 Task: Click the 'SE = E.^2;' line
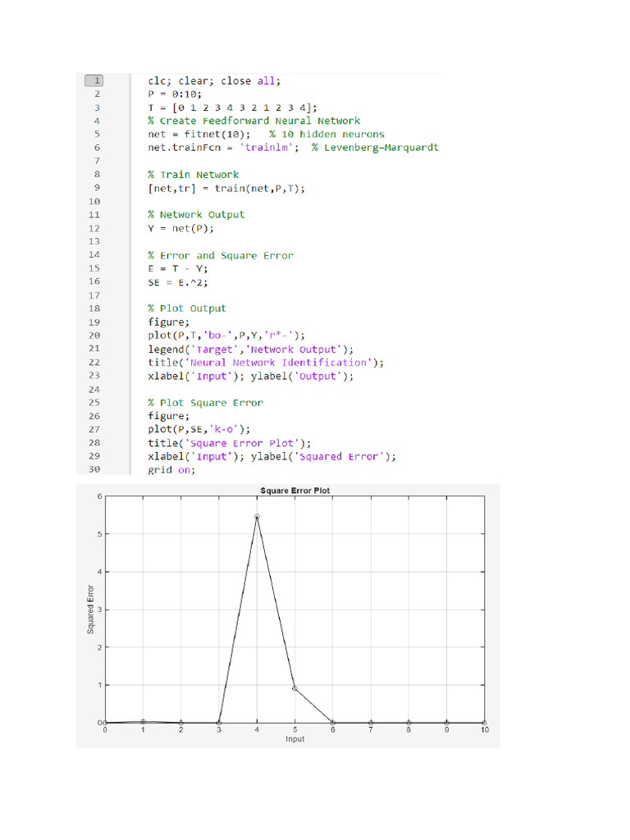(178, 282)
